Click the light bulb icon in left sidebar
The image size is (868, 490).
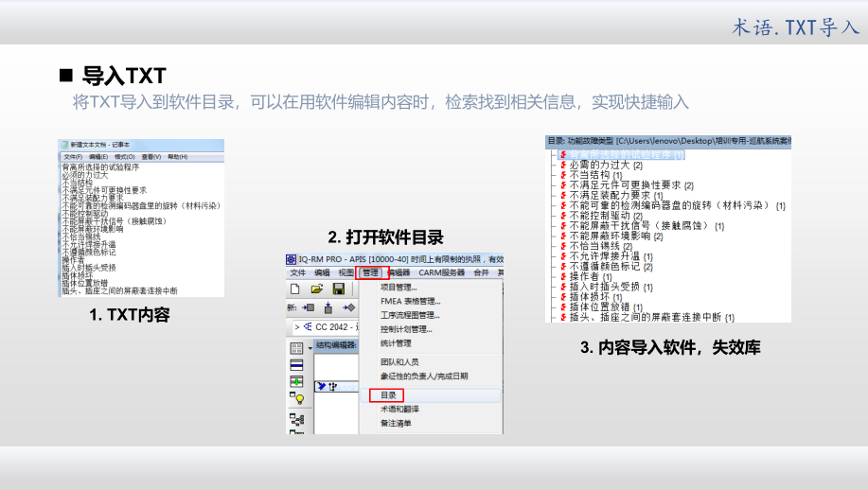297,397
